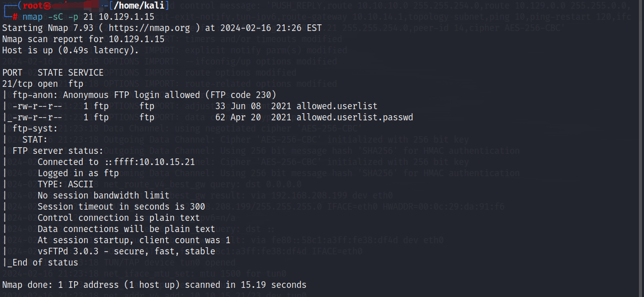Click the Nmap done summary line
Image resolution: width=644 pixels, height=297 pixels.
click(154, 285)
